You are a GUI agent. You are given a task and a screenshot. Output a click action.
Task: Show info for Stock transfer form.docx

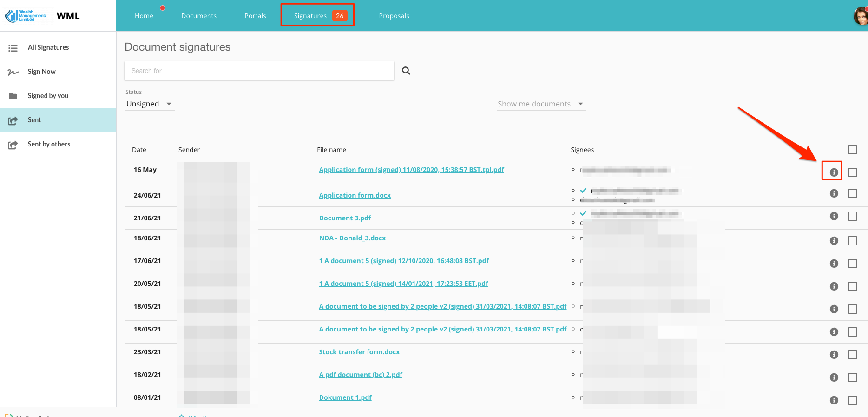tap(834, 355)
